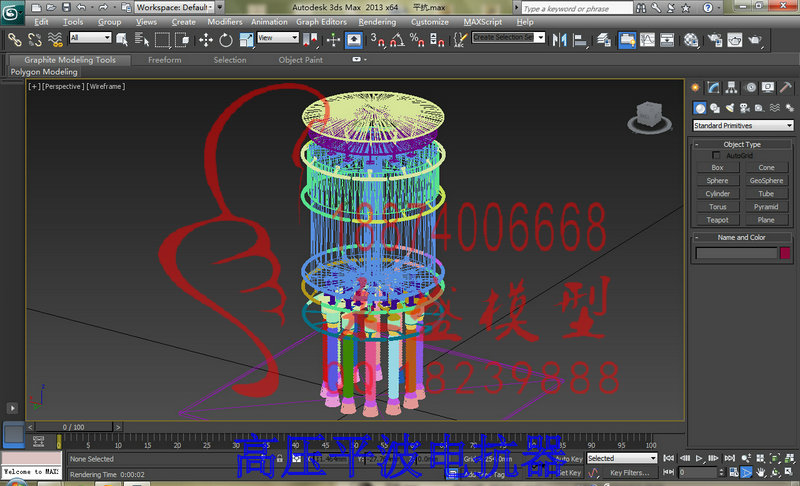Click the Play Animation button
Viewport: 800px width, 486px height.
coord(699,458)
